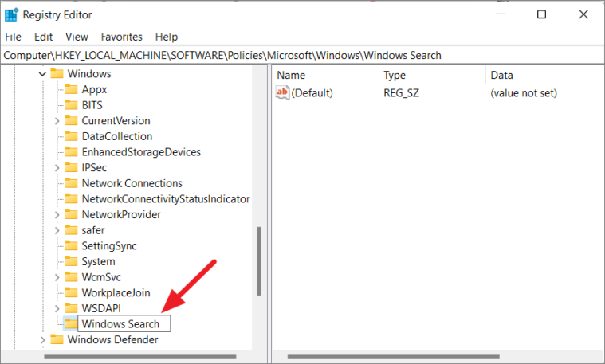Select the Windows key label
The image size is (605, 364).
(x=89, y=73)
